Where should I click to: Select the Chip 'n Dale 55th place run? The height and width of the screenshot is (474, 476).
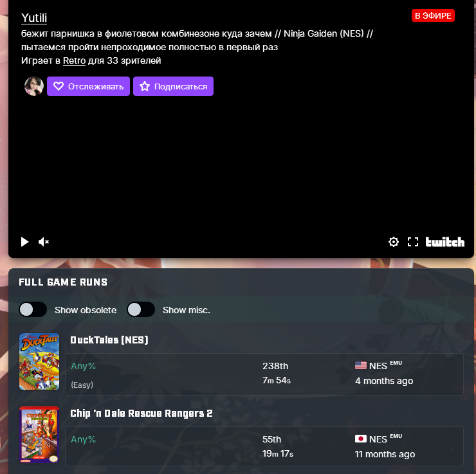pyautogui.click(x=264, y=446)
